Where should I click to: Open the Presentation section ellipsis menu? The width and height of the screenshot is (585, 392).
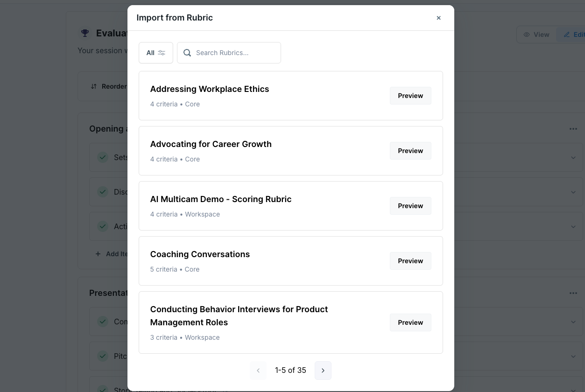[x=573, y=293]
